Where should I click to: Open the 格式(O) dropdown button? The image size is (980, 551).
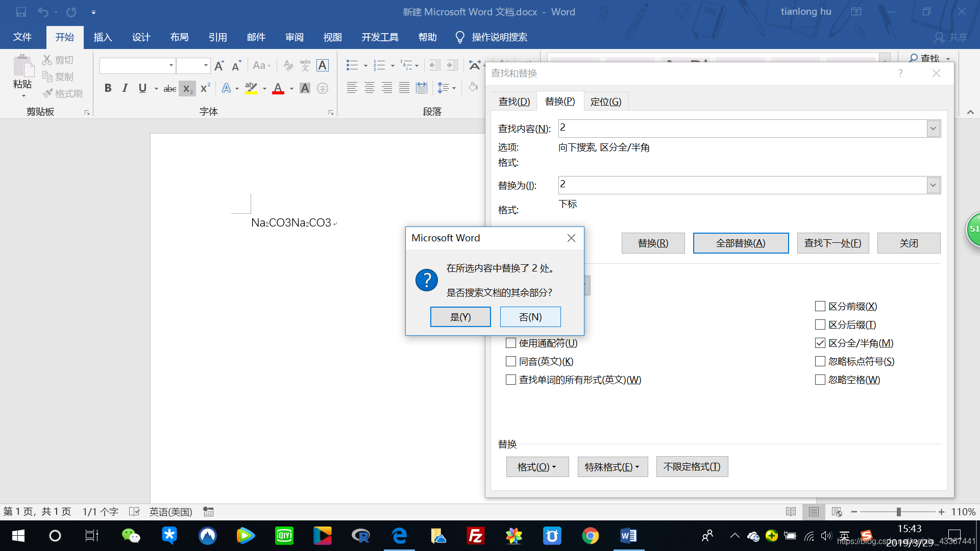coord(537,467)
